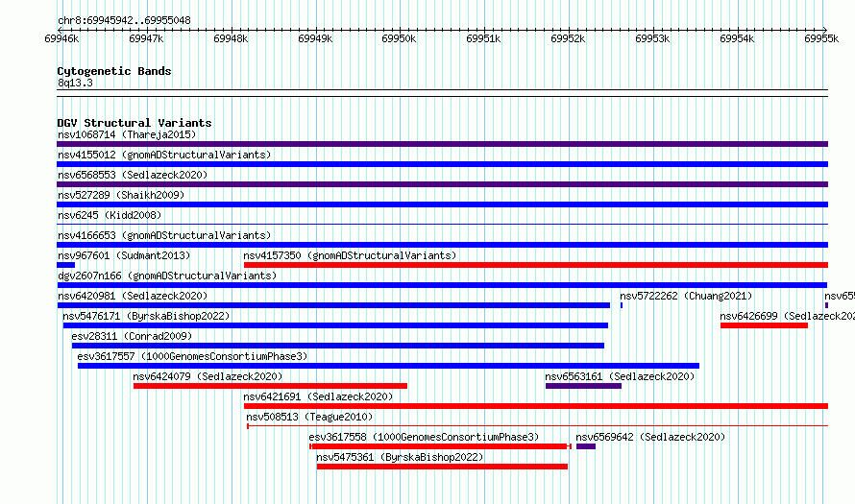
Task: Click the dgv2607n166 gnomAD variant label
Action: coord(167,276)
